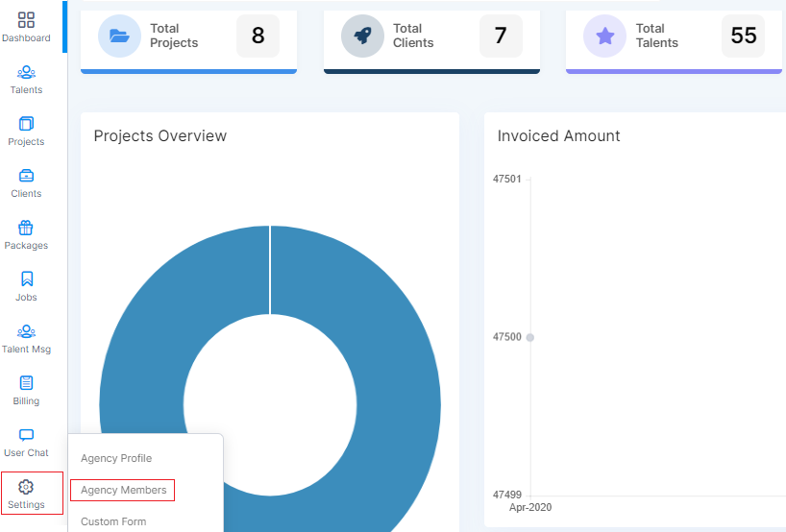Click the Talents sidebar label

[26, 90]
